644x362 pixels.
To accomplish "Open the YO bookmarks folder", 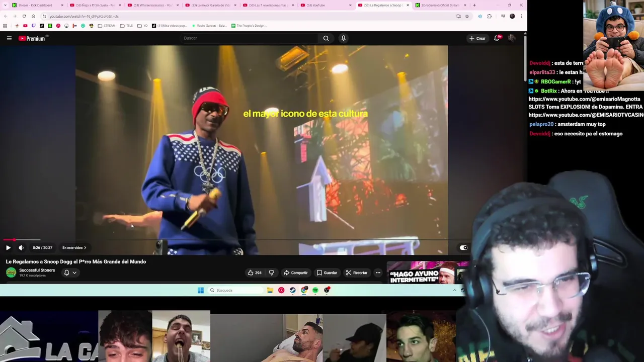I will 142,26.
